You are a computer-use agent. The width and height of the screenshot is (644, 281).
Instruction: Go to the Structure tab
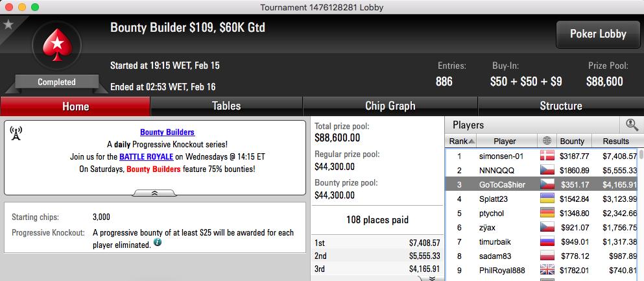[560, 106]
